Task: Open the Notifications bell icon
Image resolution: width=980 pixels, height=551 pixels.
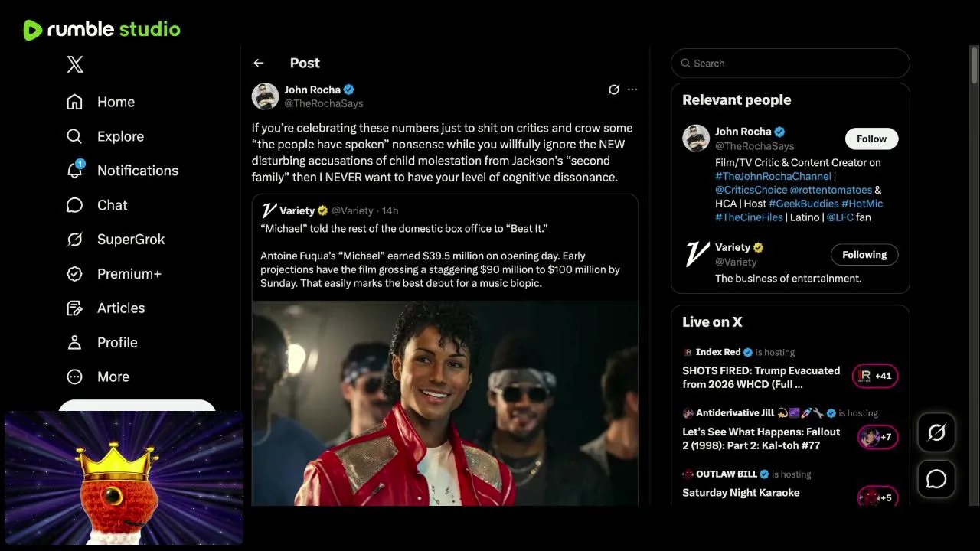Action: 74,171
